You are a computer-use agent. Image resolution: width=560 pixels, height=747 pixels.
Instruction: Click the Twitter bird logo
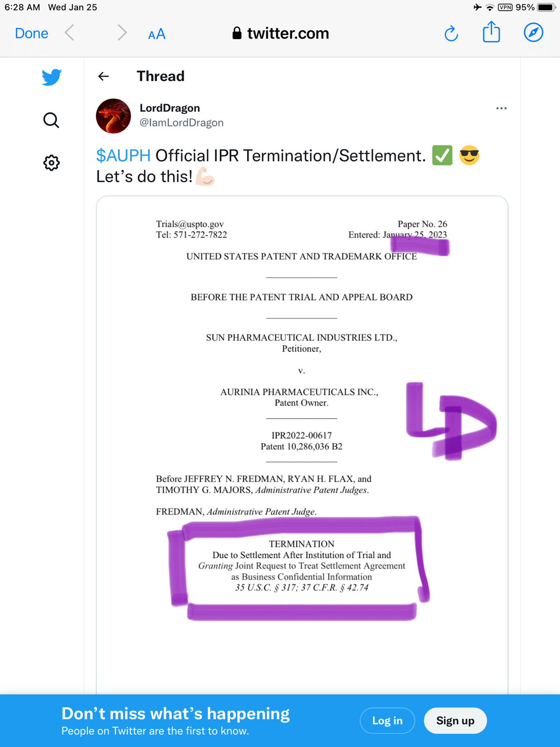tap(51, 77)
